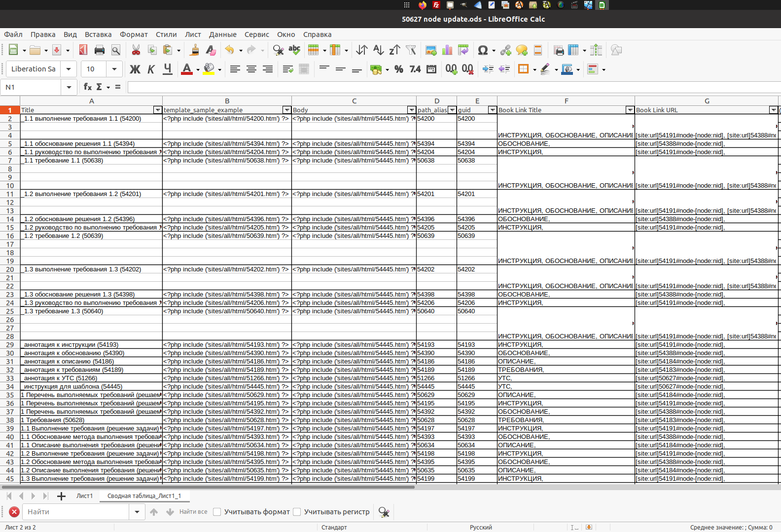Open template_sample_example filter dropdown
Image resolution: width=781 pixels, height=532 pixels.
[x=287, y=110]
